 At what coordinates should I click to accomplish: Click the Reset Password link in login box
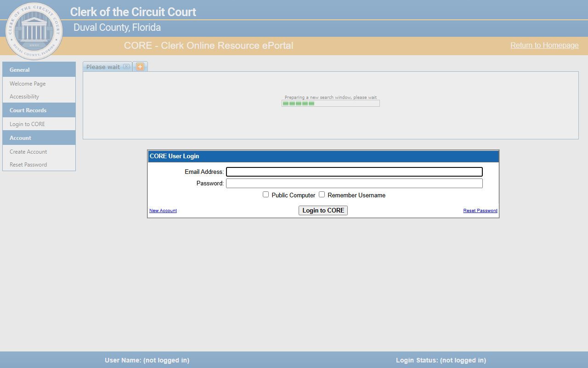coord(480,211)
